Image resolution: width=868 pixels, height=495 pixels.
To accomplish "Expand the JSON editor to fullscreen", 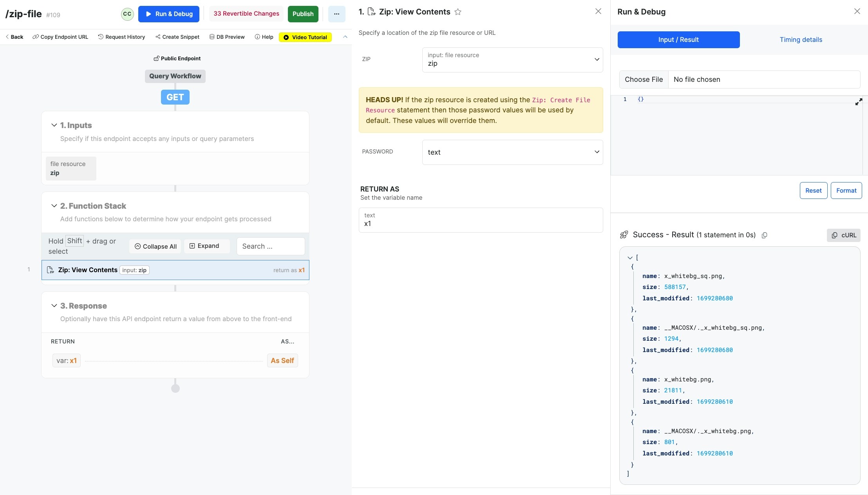I will tap(859, 102).
